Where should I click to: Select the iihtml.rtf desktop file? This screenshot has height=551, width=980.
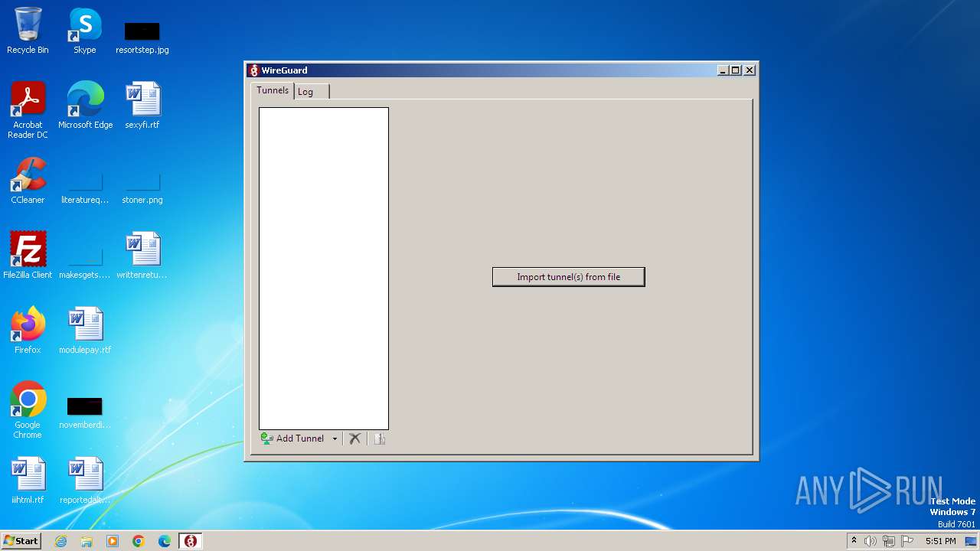tap(28, 481)
